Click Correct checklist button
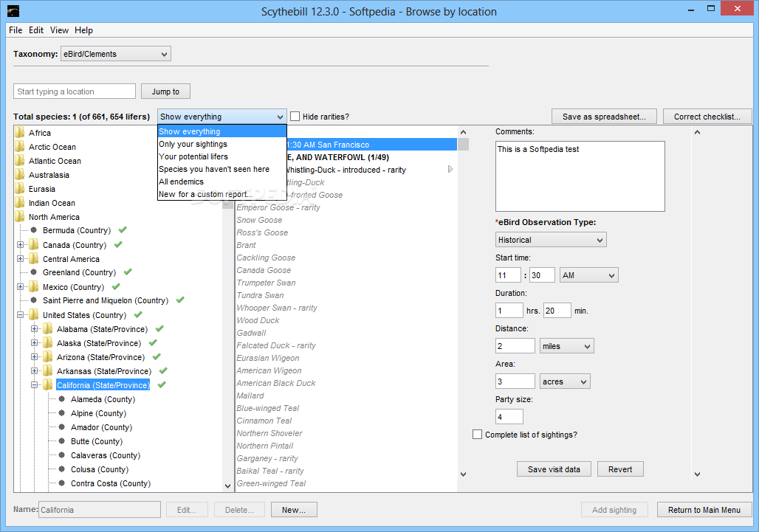Screen dimensions: 759x532 pyautogui.click(x=707, y=117)
